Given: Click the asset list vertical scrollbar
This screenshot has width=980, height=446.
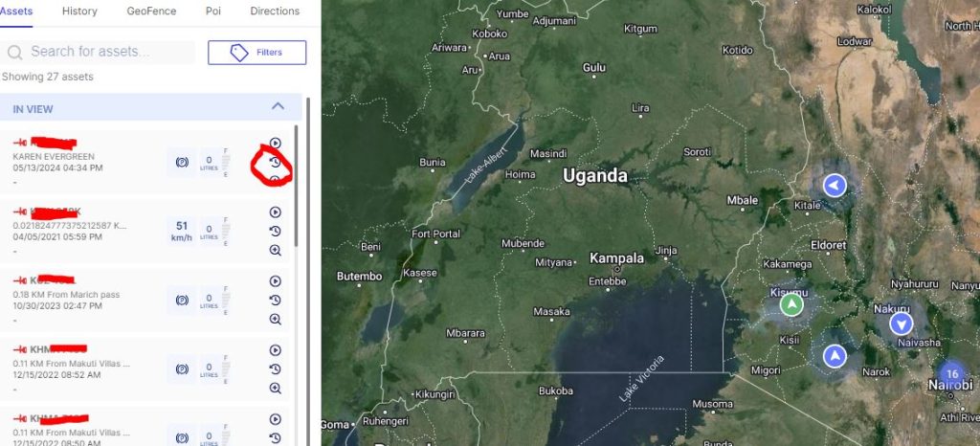Looking at the screenshot, I should pyautogui.click(x=296, y=186).
